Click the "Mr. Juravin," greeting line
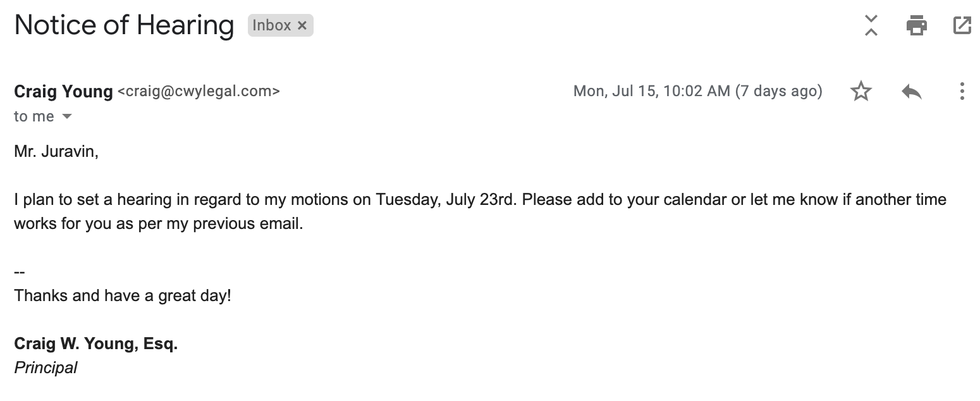This screenshot has height=401, width=980. 56,152
